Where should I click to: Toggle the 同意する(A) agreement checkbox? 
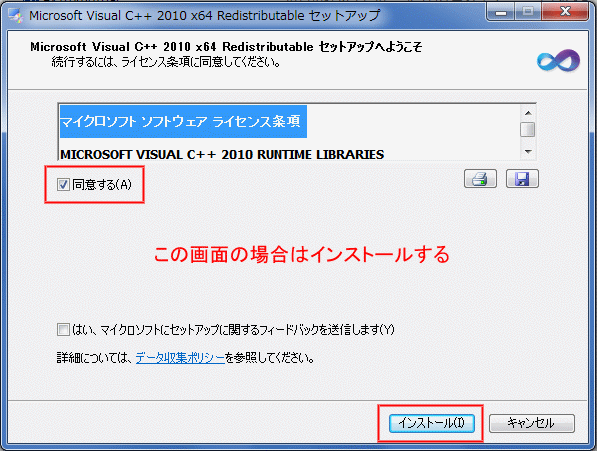click(63, 185)
